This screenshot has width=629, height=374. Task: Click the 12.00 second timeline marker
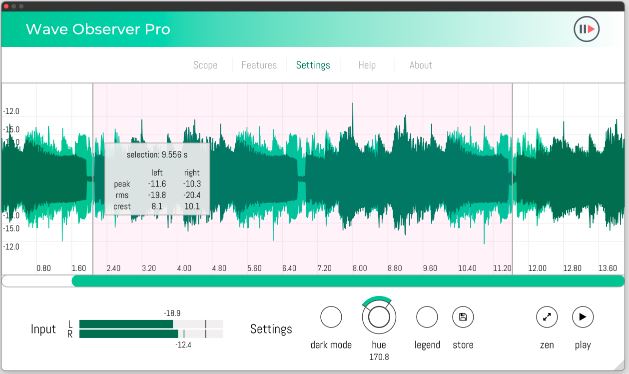[537, 268]
